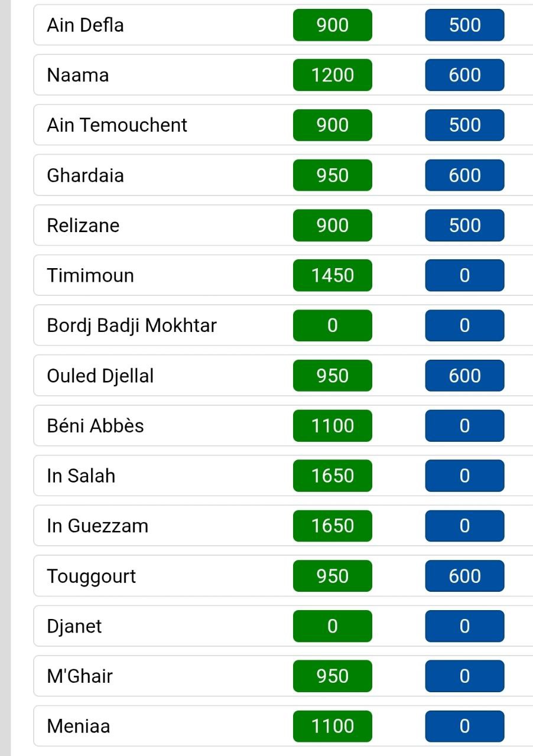
Task: Open the Ain Temouchent entry
Action: coord(284,125)
